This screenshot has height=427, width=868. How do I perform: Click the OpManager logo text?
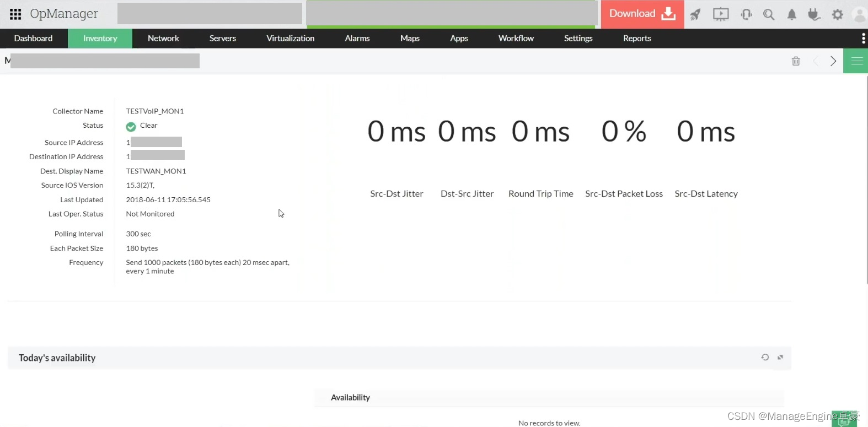(64, 14)
